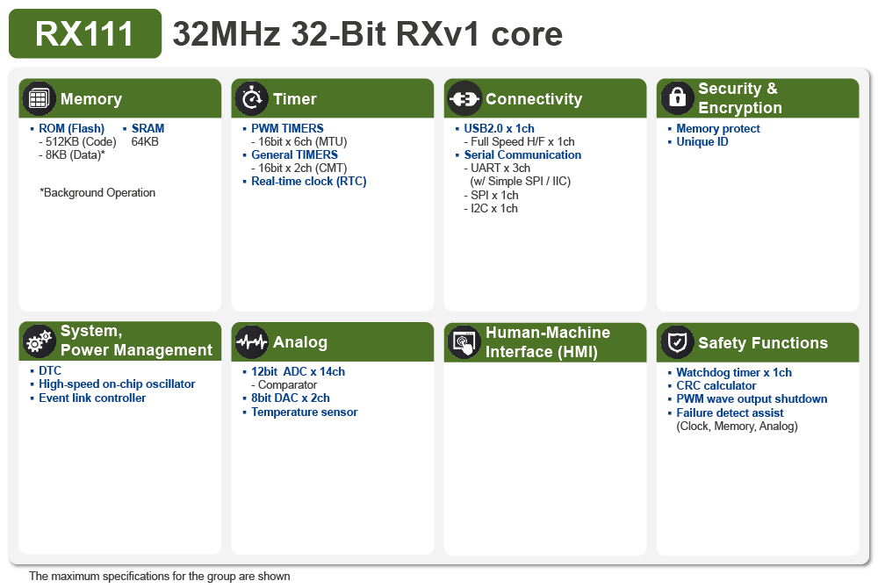Click the Security padlock icon
Image resolution: width=878 pixels, height=588 pixels.
[x=677, y=98]
